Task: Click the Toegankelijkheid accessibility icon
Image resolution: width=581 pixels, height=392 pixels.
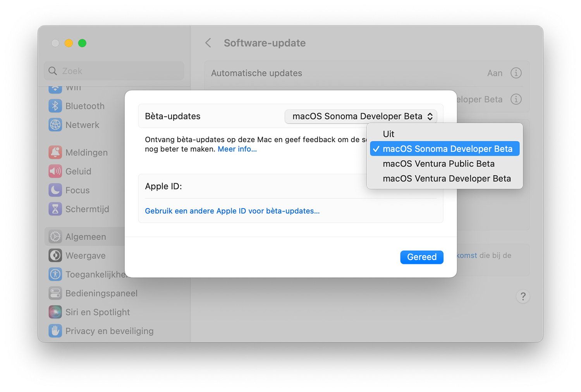Action: coord(55,274)
